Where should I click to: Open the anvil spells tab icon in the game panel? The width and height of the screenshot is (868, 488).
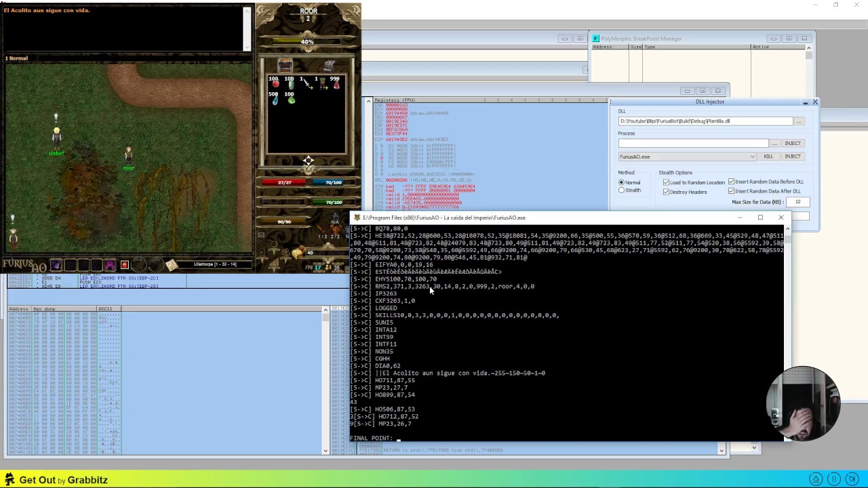(x=329, y=65)
